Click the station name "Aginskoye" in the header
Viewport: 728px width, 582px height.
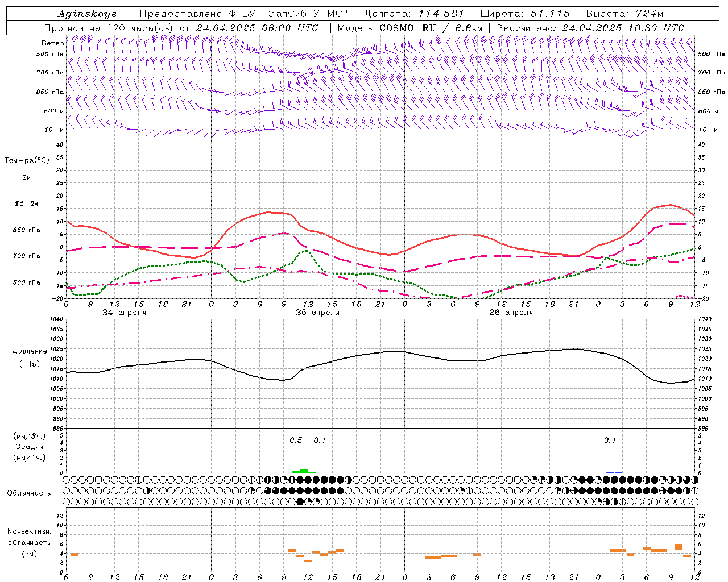[87, 14]
